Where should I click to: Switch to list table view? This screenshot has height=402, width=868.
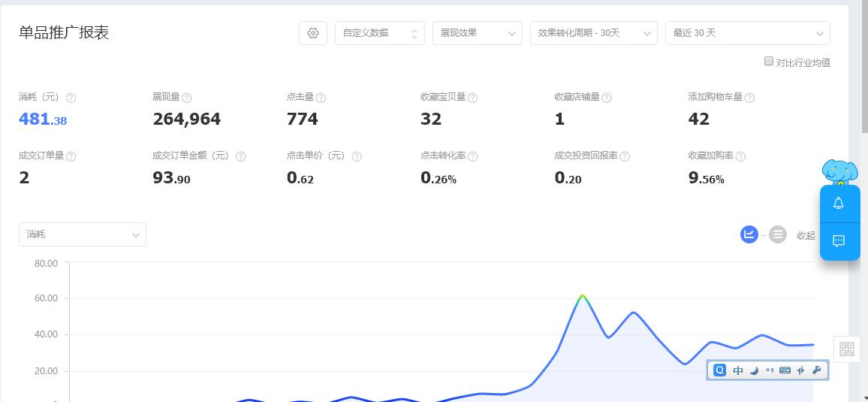(778, 234)
